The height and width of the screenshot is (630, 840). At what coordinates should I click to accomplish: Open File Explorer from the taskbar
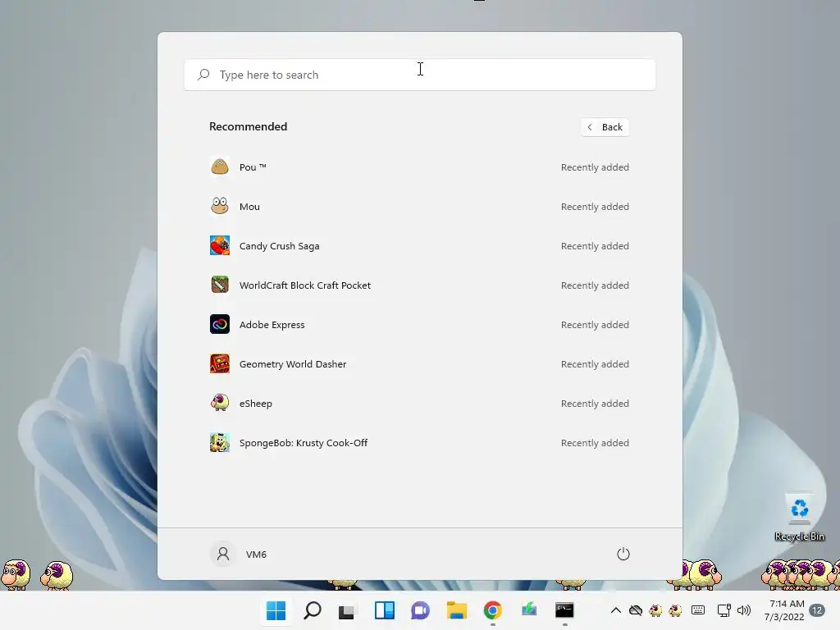[456, 610]
